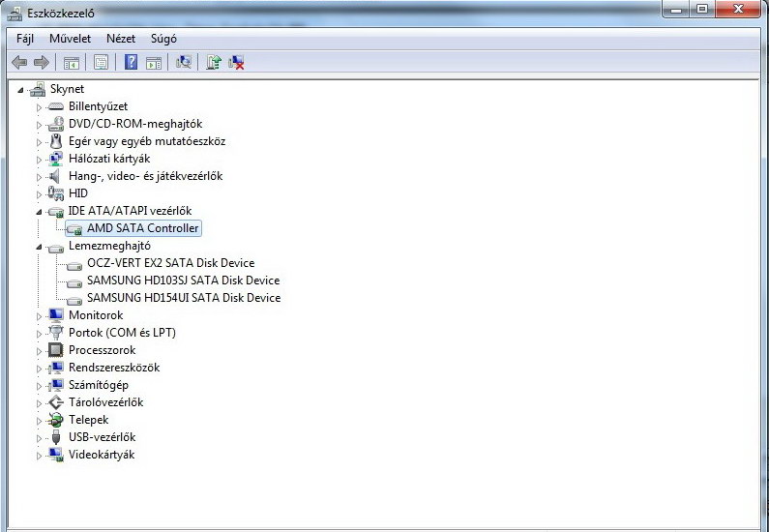Image resolution: width=769 pixels, height=532 pixels.
Task: Expand the USB-vezérlők category
Action: (x=40, y=438)
